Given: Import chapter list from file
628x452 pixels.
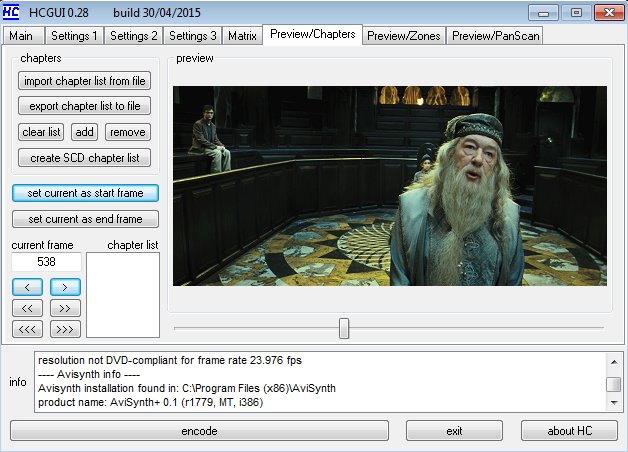Looking at the screenshot, I should [x=85, y=81].
